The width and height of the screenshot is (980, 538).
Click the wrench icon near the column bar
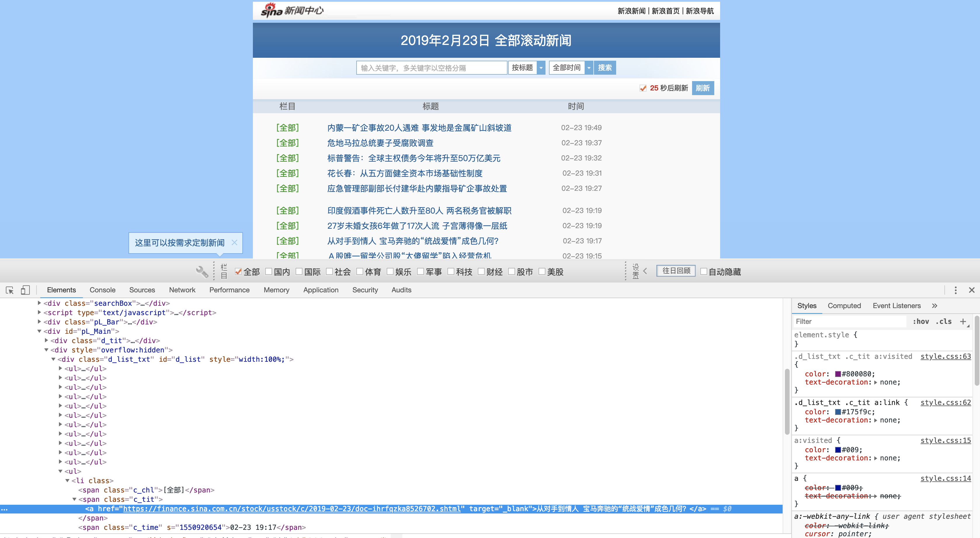[202, 271]
